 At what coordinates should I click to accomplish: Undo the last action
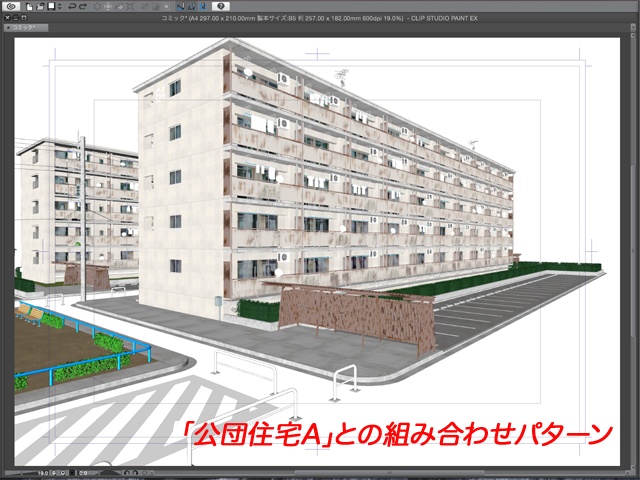click(72, 6)
